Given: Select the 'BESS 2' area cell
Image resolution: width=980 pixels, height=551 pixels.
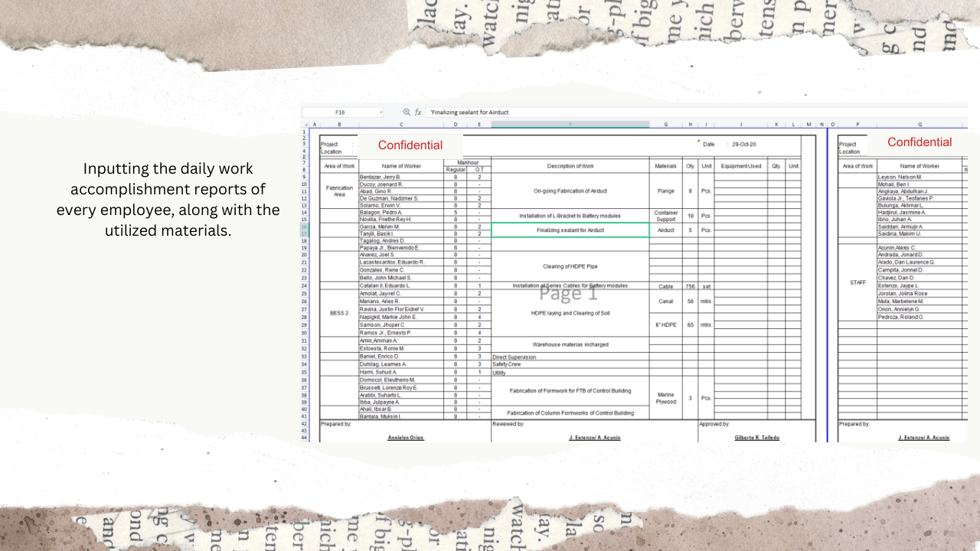Looking at the screenshot, I should point(339,313).
